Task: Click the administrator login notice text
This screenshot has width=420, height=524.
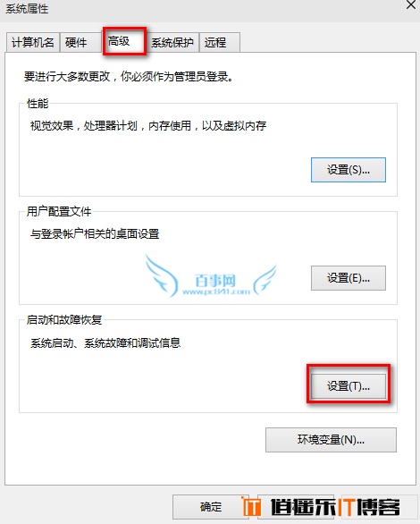Action: point(129,77)
